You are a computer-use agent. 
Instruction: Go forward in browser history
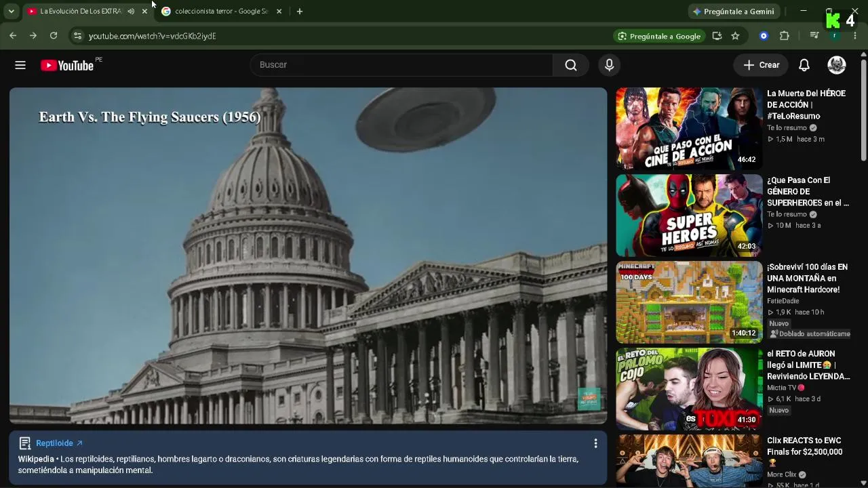coord(33,36)
